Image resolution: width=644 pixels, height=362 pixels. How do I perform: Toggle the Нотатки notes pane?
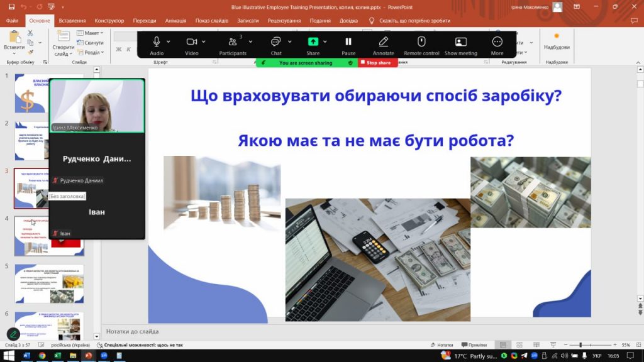[441, 345]
